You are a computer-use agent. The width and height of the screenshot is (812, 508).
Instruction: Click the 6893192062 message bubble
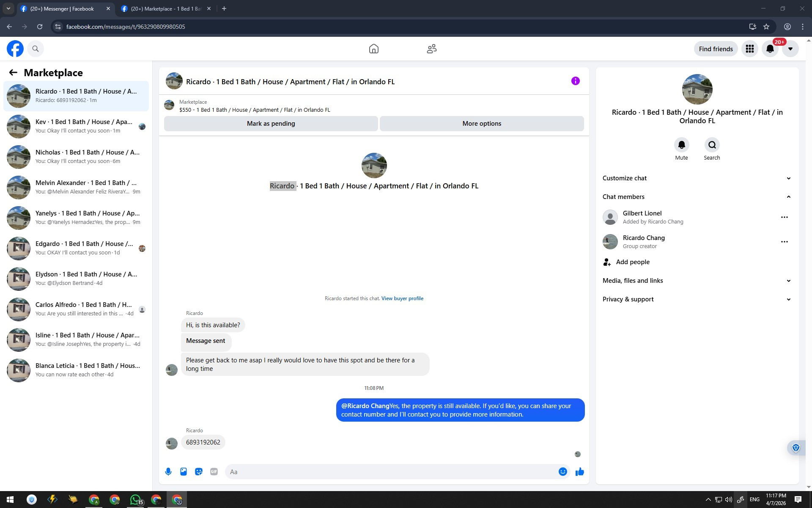click(203, 442)
